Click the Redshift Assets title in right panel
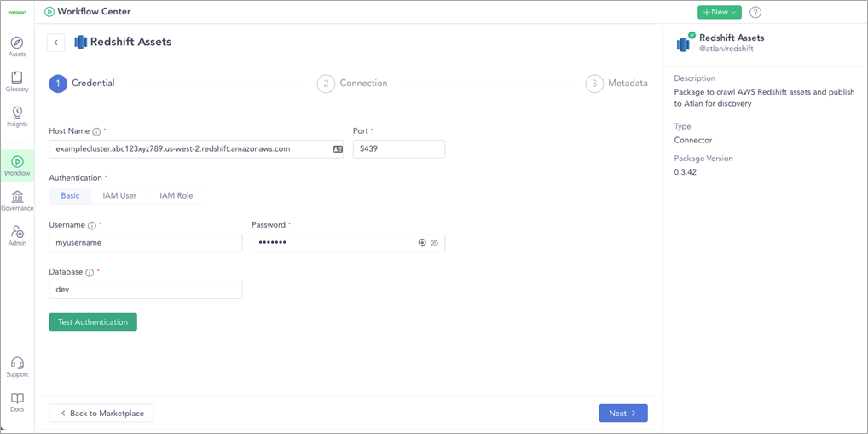 tap(732, 38)
